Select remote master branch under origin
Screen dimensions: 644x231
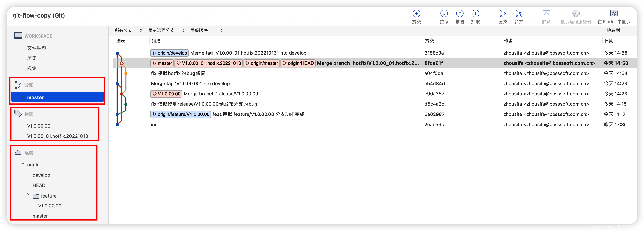pos(40,216)
